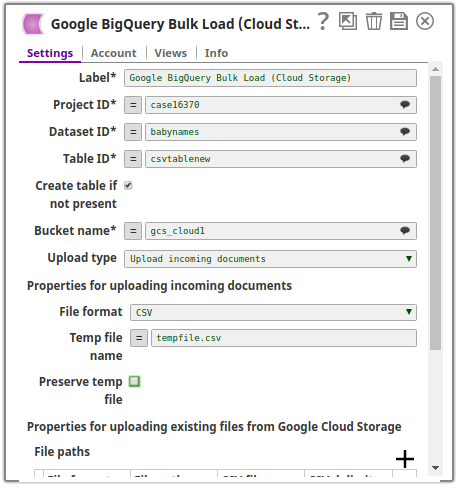
Task: Open suggestions bubble for Dataset ID
Action: click(405, 132)
